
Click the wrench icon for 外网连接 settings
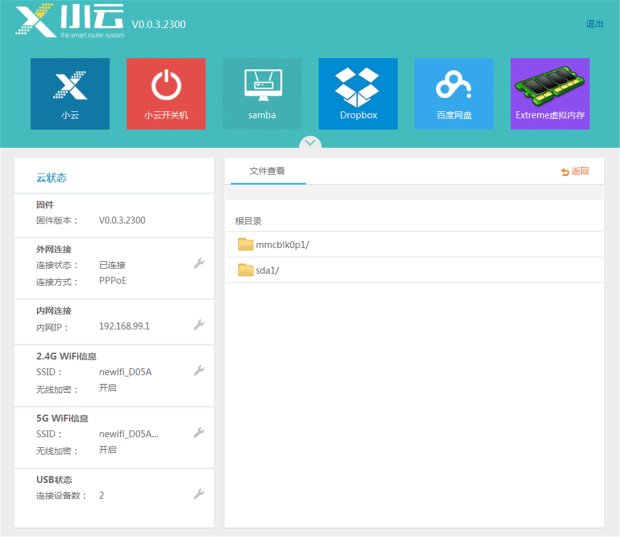point(199,263)
